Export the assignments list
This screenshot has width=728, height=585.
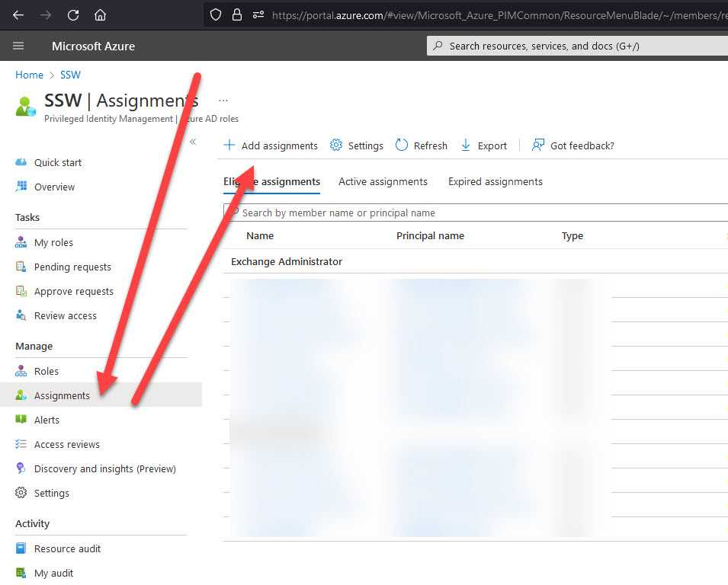pyautogui.click(x=484, y=145)
